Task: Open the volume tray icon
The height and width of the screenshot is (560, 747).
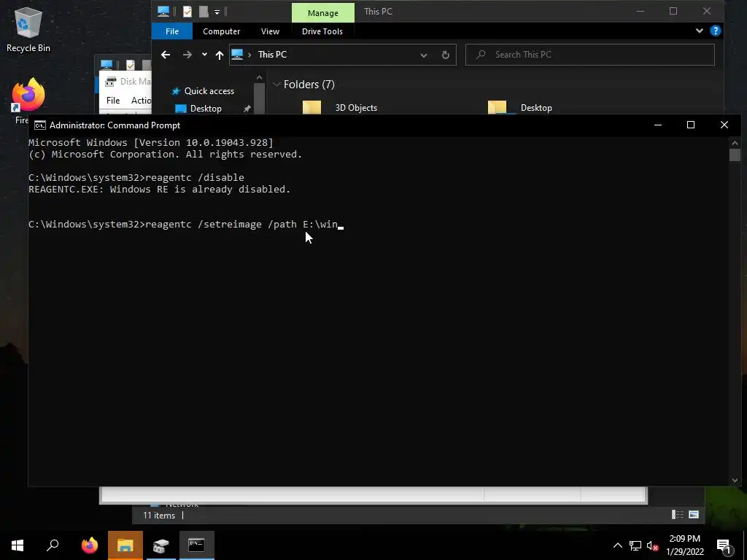Action: 653,545
